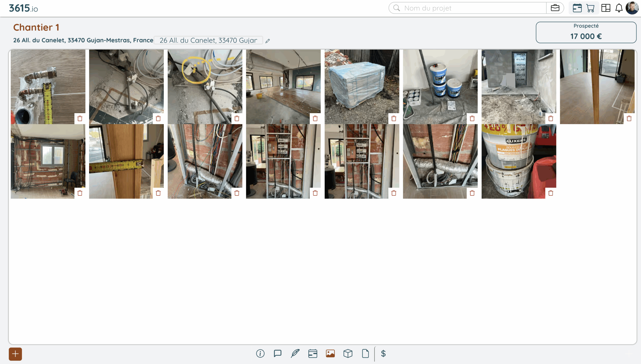Click the Prospecté 17 000 € status box
The image size is (641, 364).
586,32
